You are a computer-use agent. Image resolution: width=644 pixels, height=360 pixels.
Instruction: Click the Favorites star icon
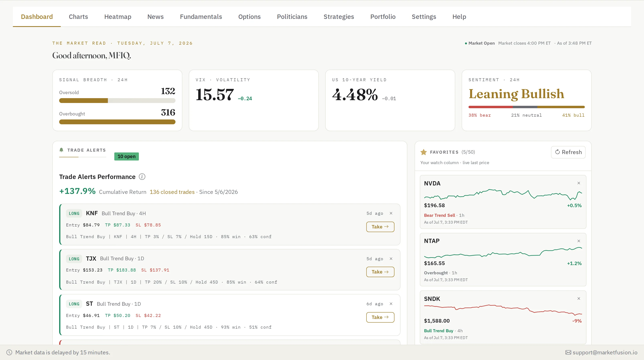[x=423, y=152]
